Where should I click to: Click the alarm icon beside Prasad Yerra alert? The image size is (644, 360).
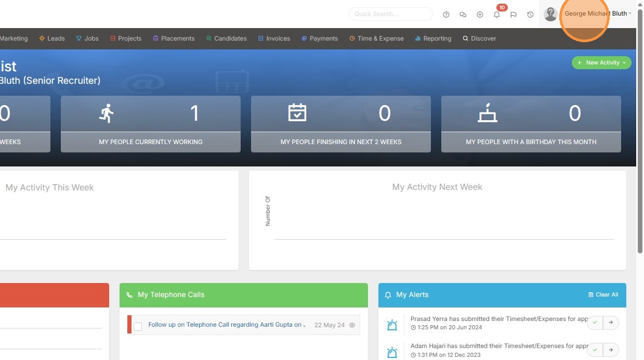392,325
